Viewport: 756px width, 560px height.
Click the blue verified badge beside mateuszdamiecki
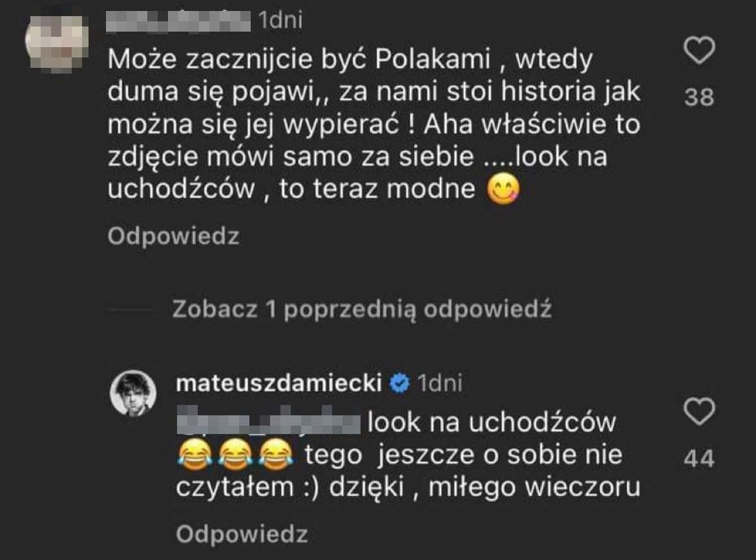tap(401, 384)
